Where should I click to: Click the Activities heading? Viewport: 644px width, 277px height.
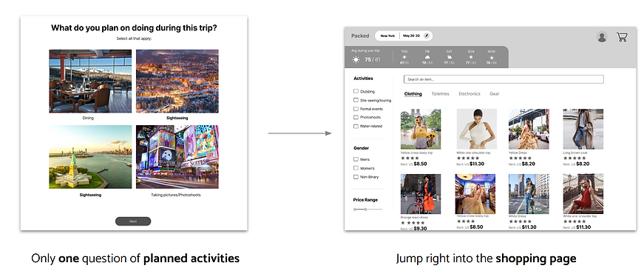(x=364, y=79)
